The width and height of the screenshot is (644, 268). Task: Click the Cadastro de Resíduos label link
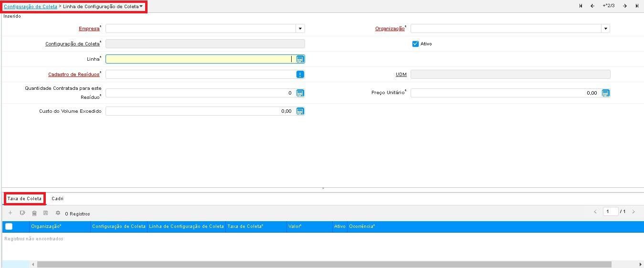point(74,75)
